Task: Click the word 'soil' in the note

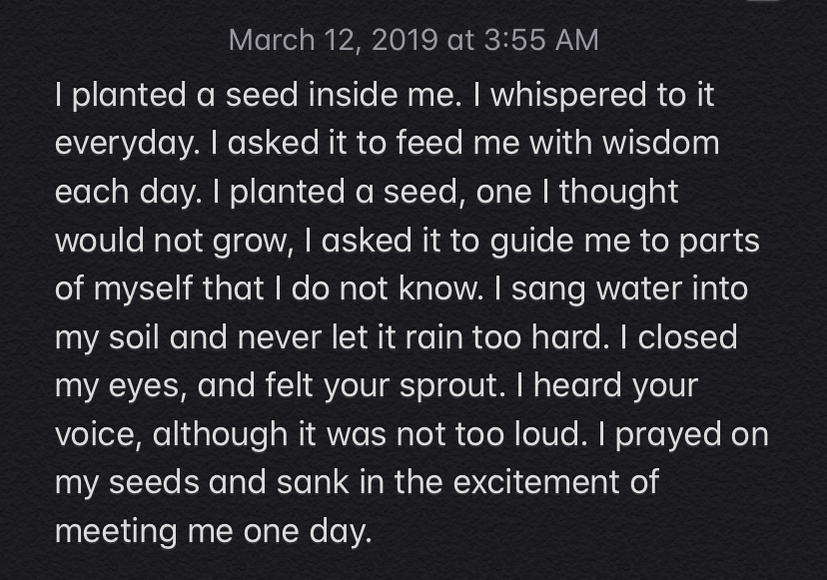Action: [x=134, y=337]
